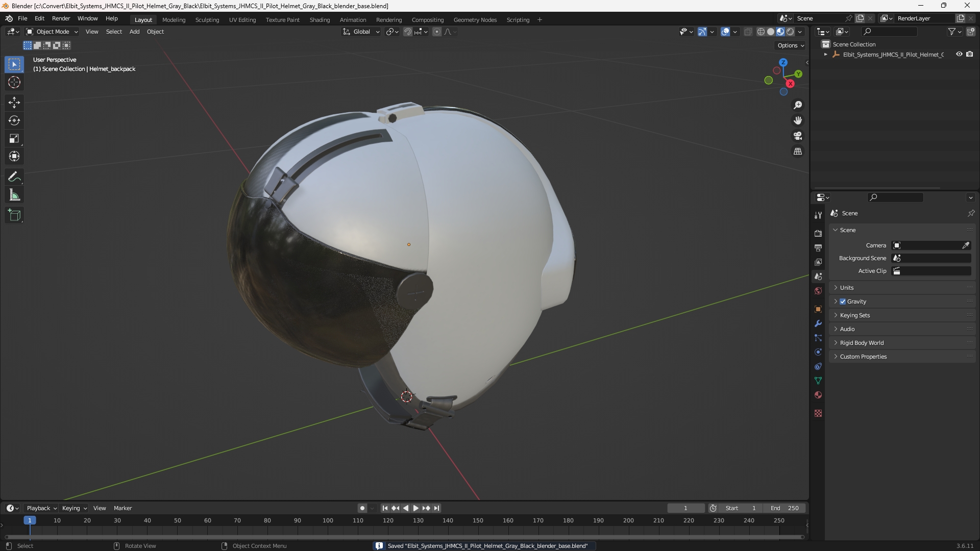Click the pan view hand icon
The height and width of the screenshot is (551, 980).
798,120
